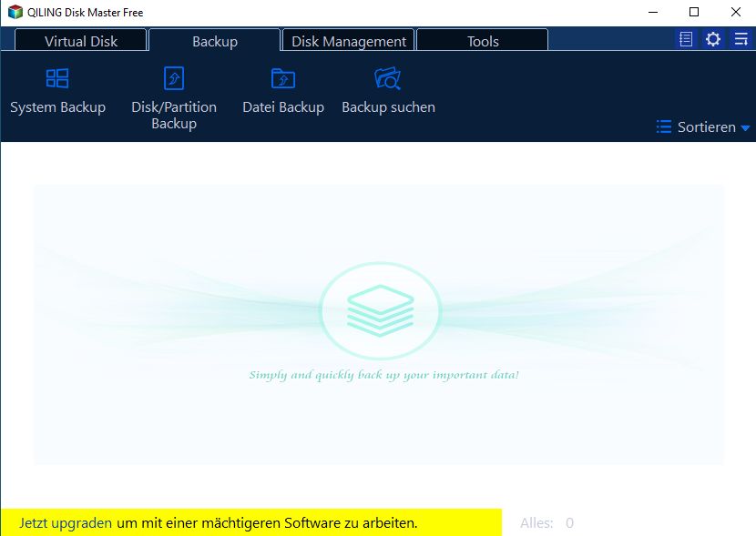Viewport: 756px width, 536px height.
Task: Maximize the QILING Disk Master window
Action: tap(694, 12)
